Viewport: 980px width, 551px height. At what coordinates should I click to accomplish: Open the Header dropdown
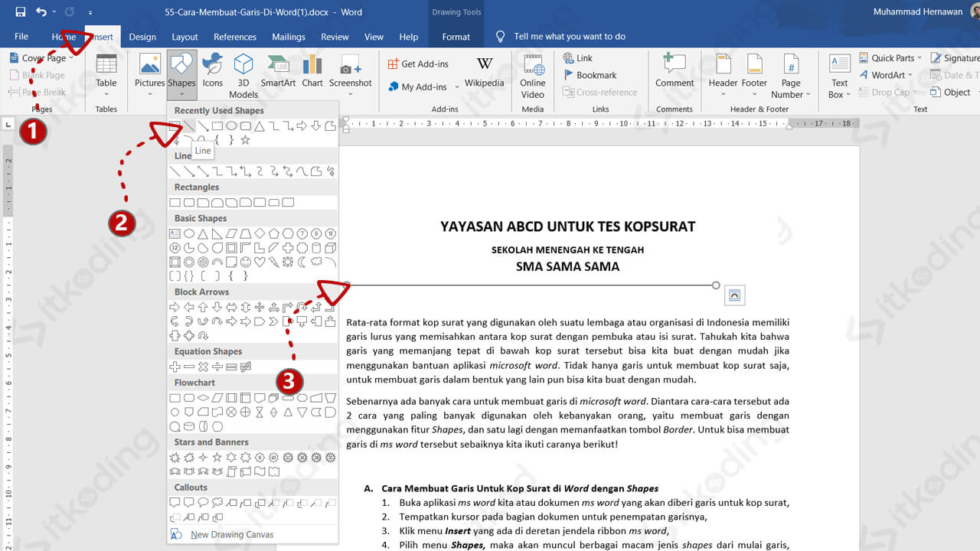point(723,77)
